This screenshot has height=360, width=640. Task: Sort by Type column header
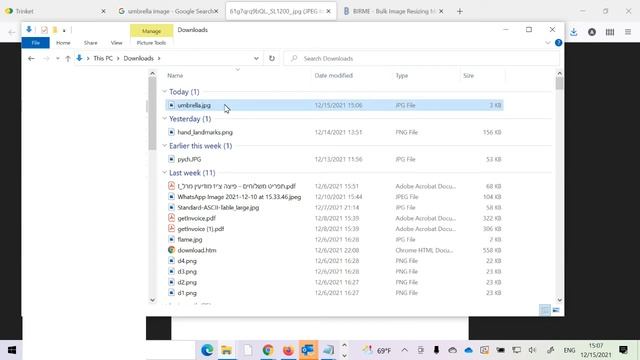402,76
